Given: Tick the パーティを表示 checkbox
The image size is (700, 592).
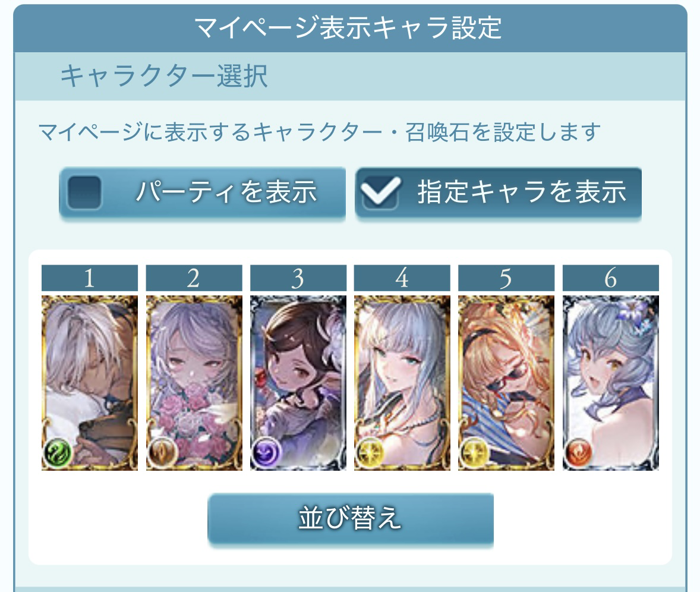Looking at the screenshot, I should pyautogui.click(x=84, y=193).
